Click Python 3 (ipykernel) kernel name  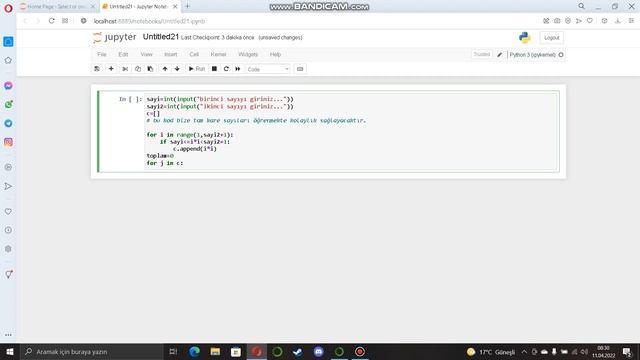click(532, 55)
